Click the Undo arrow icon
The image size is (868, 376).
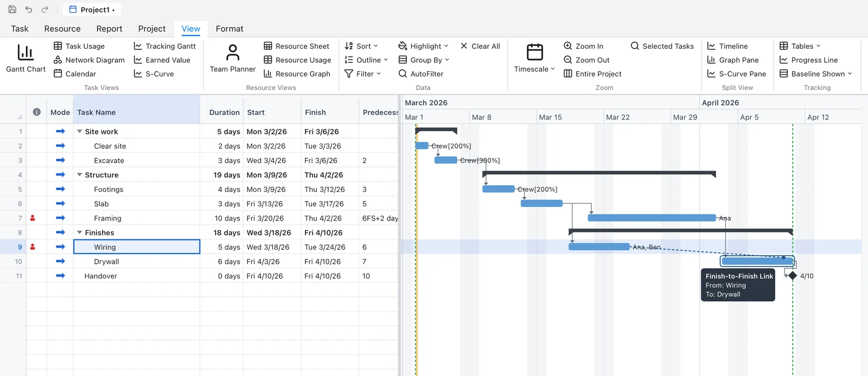[x=29, y=9]
